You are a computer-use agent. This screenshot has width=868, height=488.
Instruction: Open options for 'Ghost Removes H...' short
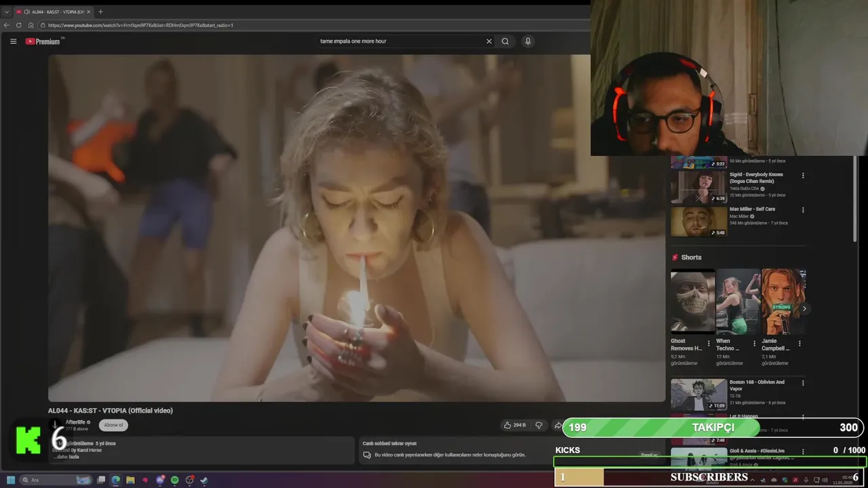pos(709,344)
